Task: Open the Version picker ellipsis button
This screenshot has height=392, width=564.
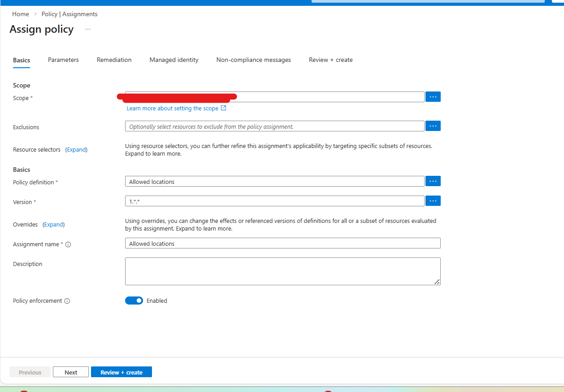Action: tap(433, 201)
